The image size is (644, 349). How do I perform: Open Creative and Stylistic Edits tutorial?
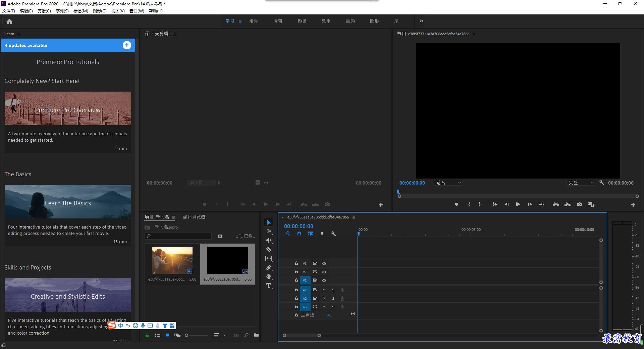click(68, 295)
